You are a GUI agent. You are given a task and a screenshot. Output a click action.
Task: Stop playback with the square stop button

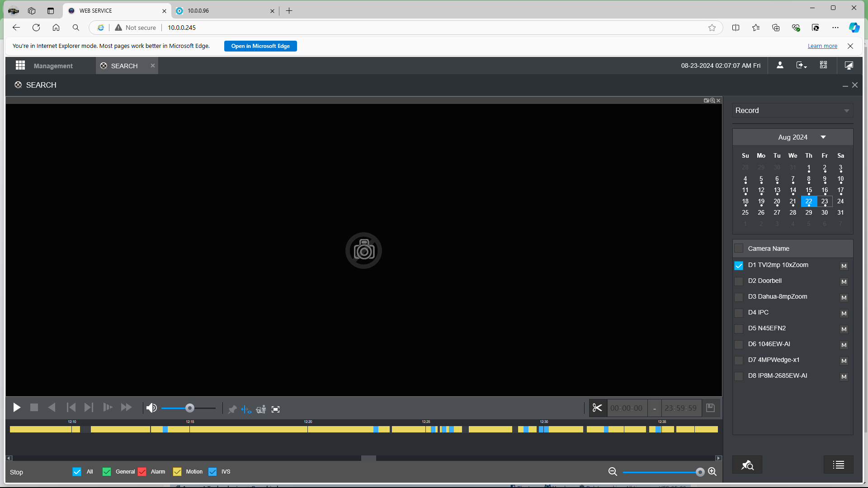[x=34, y=408]
